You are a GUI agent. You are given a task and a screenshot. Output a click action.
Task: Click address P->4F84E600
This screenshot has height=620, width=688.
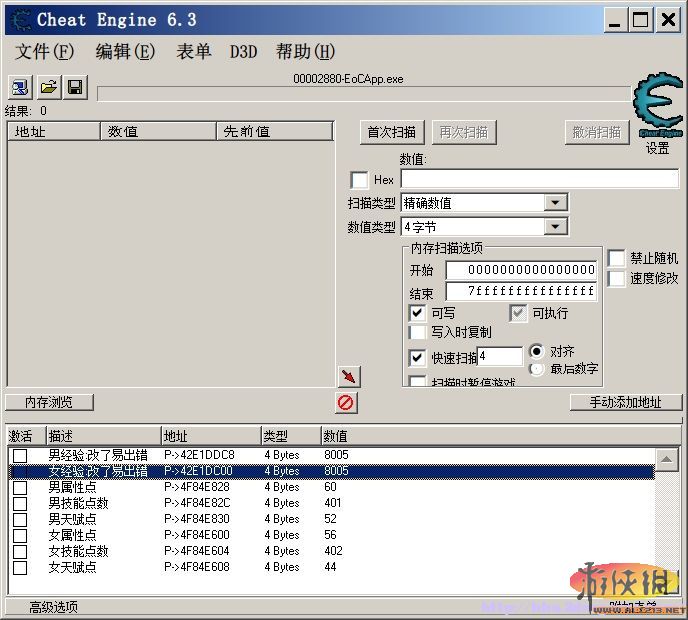coord(197,535)
